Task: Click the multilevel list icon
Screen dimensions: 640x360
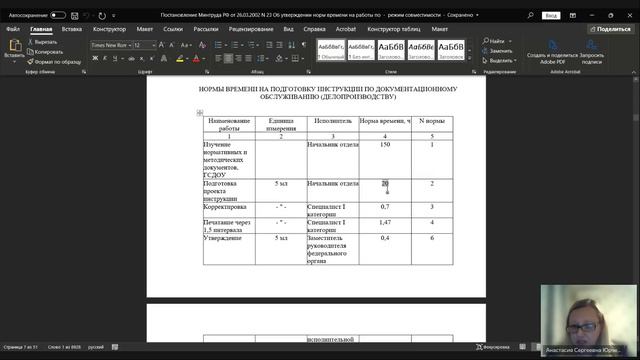Action: coord(251,45)
